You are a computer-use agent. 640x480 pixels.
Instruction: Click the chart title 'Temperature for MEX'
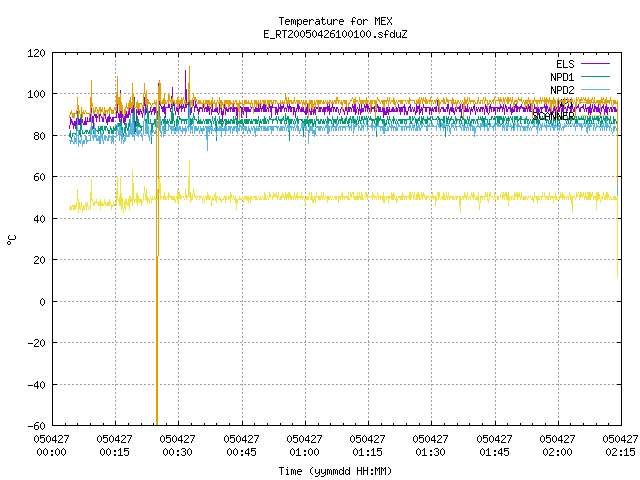coord(335,21)
